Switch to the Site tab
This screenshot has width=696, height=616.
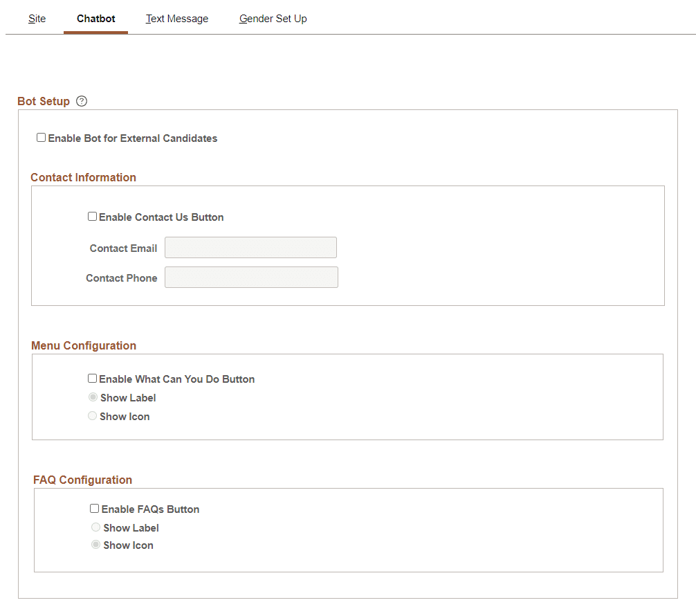[37, 19]
